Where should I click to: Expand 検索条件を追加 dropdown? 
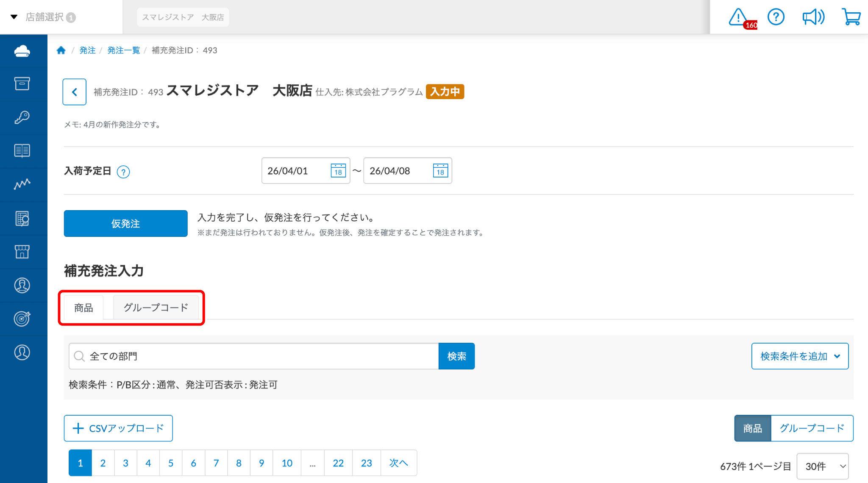coord(800,356)
